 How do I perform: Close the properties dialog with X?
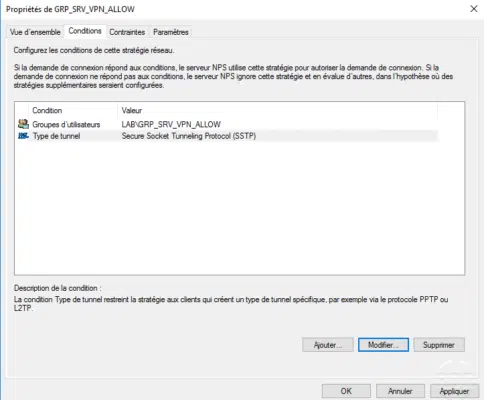[x=474, y=9]
